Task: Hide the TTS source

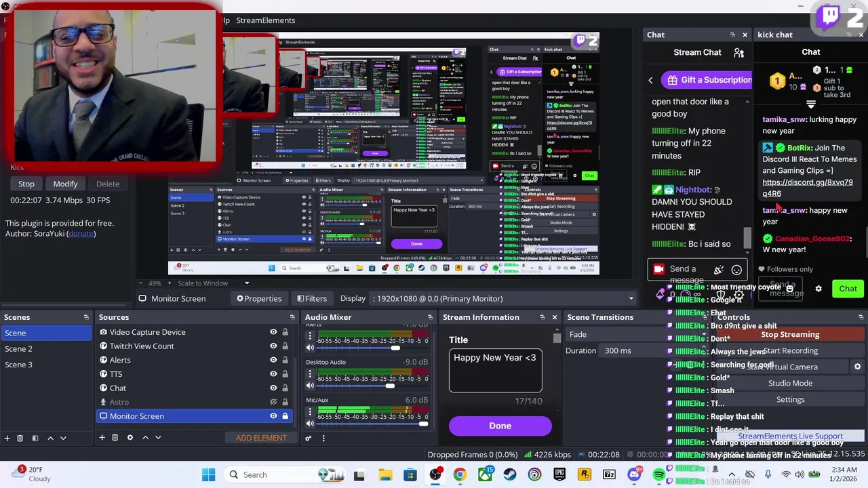Action: point(273,374)
